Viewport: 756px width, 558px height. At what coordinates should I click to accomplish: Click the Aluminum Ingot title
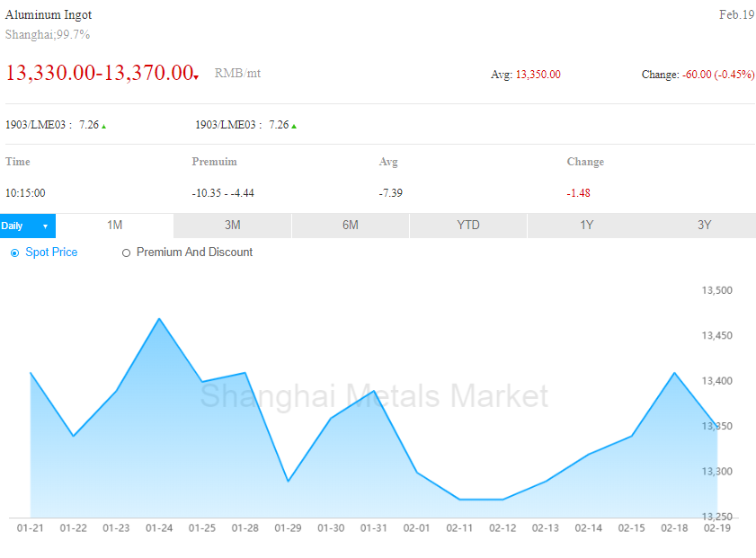(49, 15)
